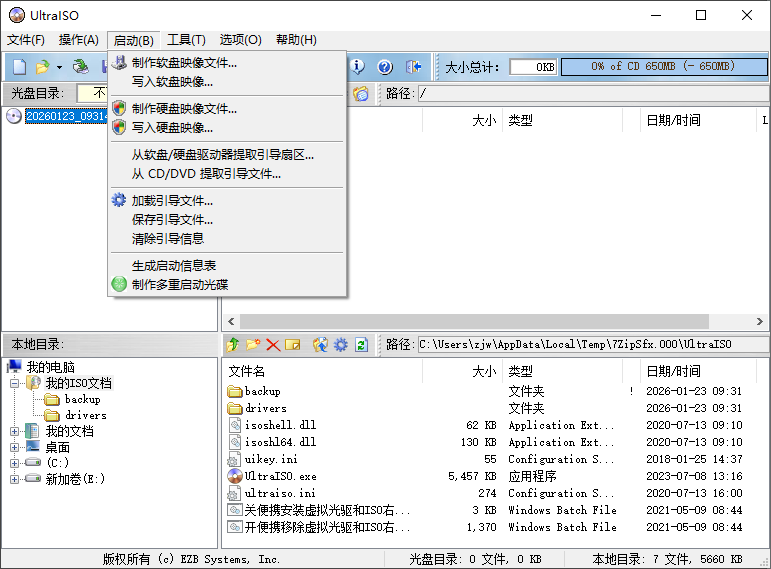Open the 操作(A) menu

(x=79, y=40)
